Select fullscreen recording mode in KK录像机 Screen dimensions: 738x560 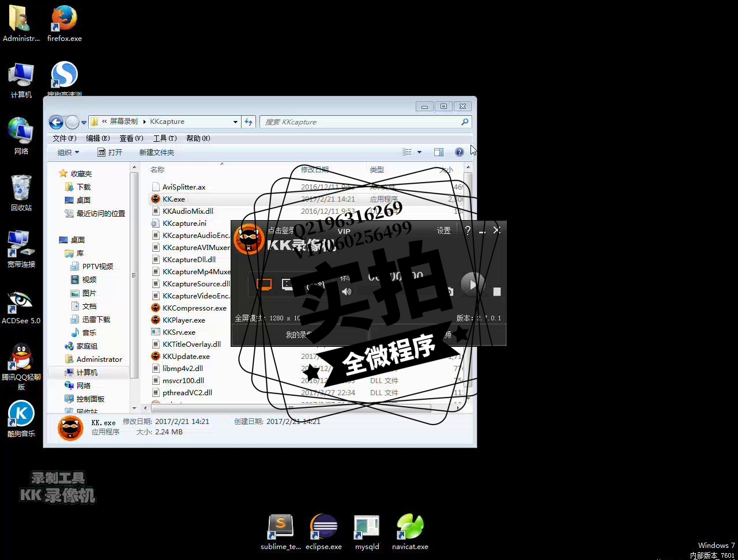click(264, 284)
